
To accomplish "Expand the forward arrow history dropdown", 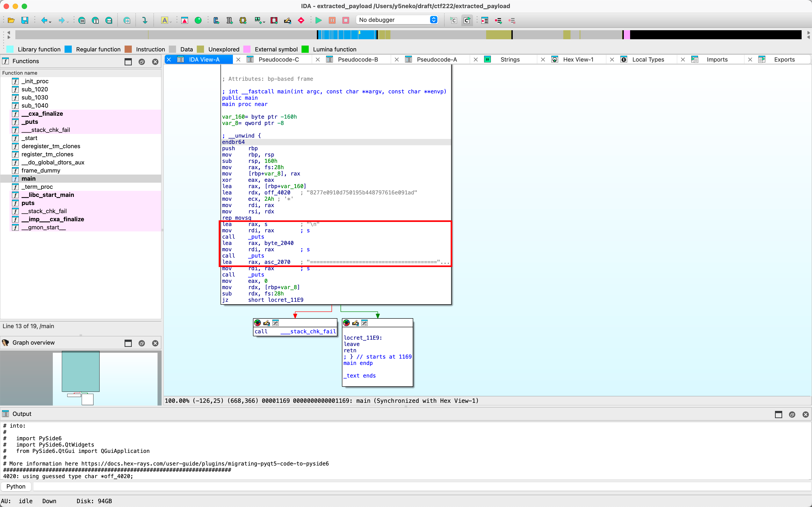I will coord(68,22).
